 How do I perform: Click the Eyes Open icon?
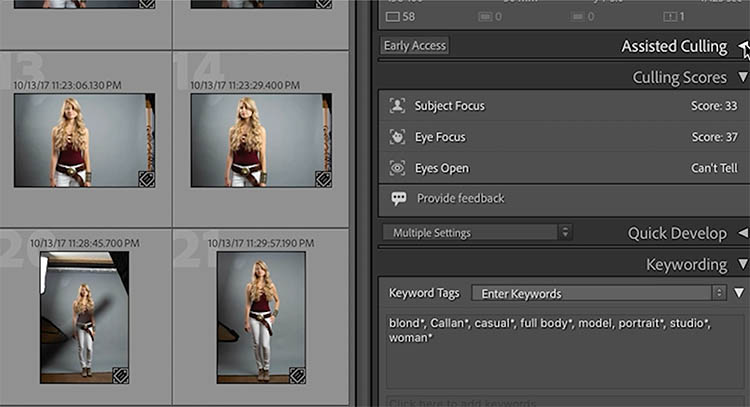pos(397,168)
